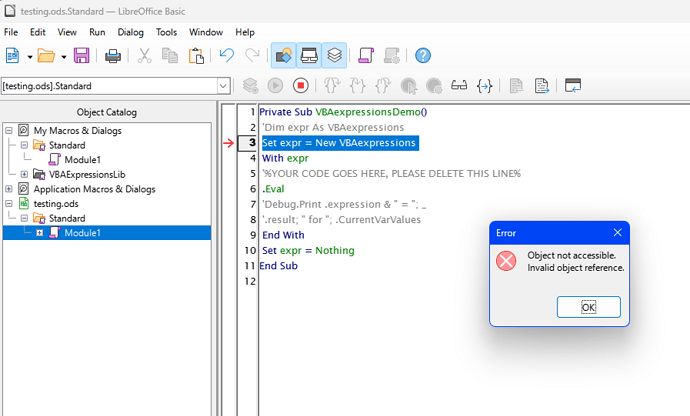Close the Error dialog with X
690x416 pixels.
click(617, 232)
